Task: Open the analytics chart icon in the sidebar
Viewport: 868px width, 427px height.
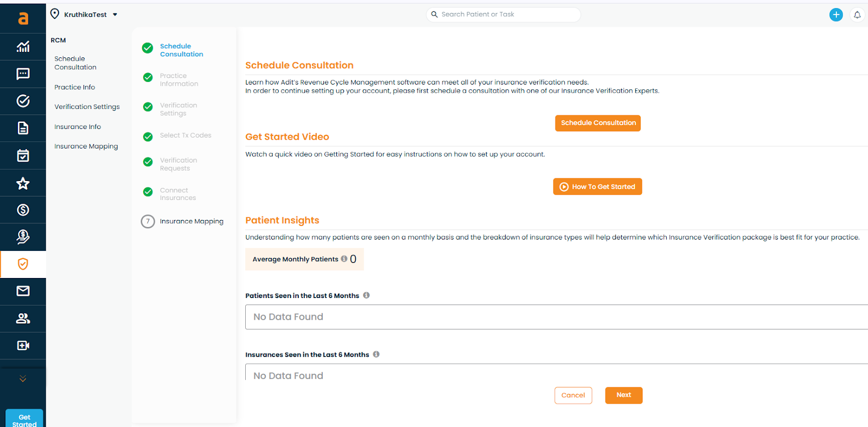Action: [x=23, y=47]
